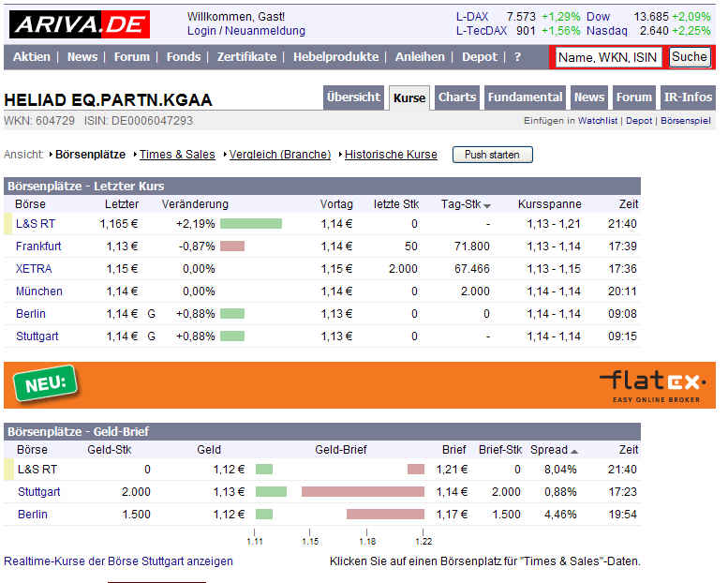Click the Neuanmeldung registration link
The image size is (728, 583).
[267, 31]
